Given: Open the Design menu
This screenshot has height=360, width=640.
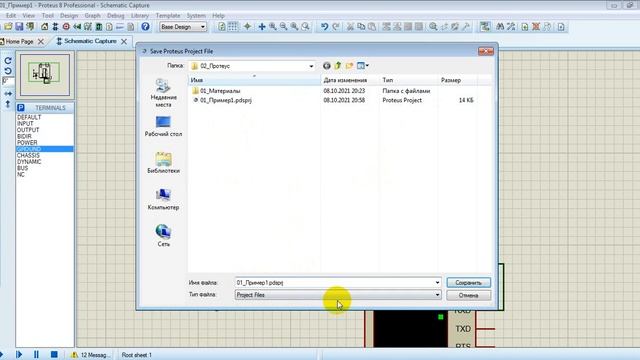Looking at the screenshot, I should [69, 16].
